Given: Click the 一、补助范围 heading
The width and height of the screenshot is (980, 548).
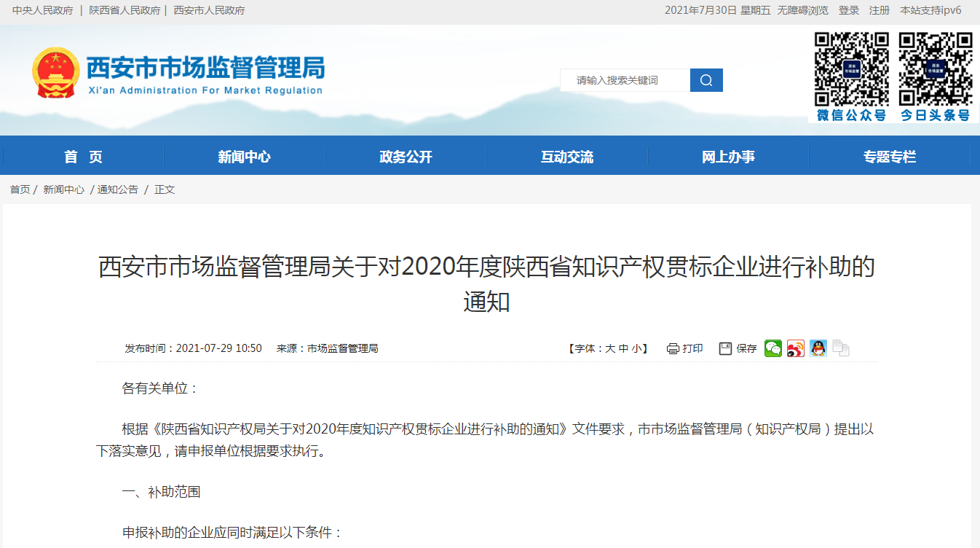Looking at the screenshot, I should tap(161, 492).
